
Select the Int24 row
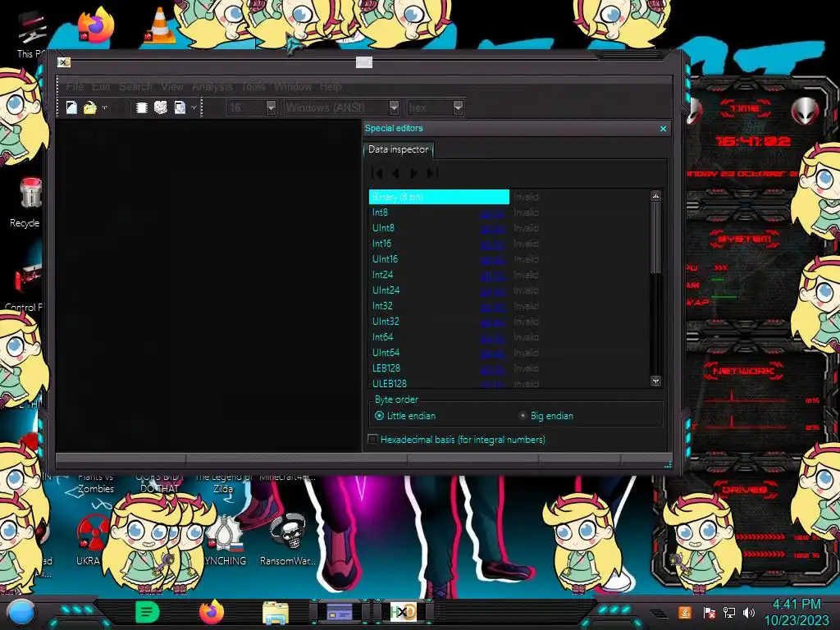point(509,275)
